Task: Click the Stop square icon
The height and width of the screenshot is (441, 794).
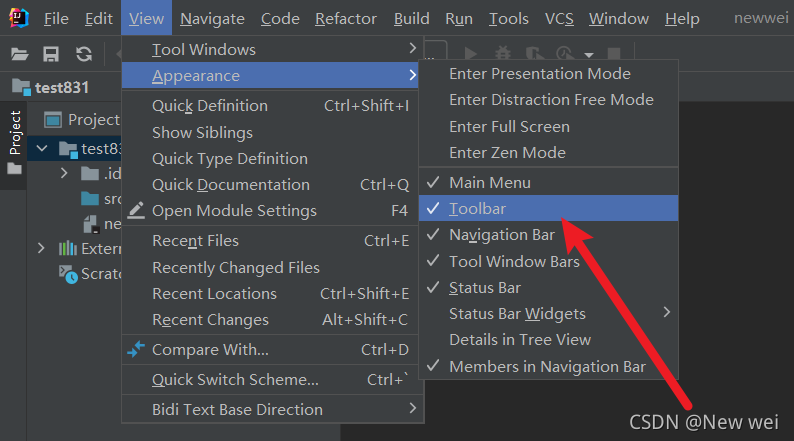Action: click(610, 54)
